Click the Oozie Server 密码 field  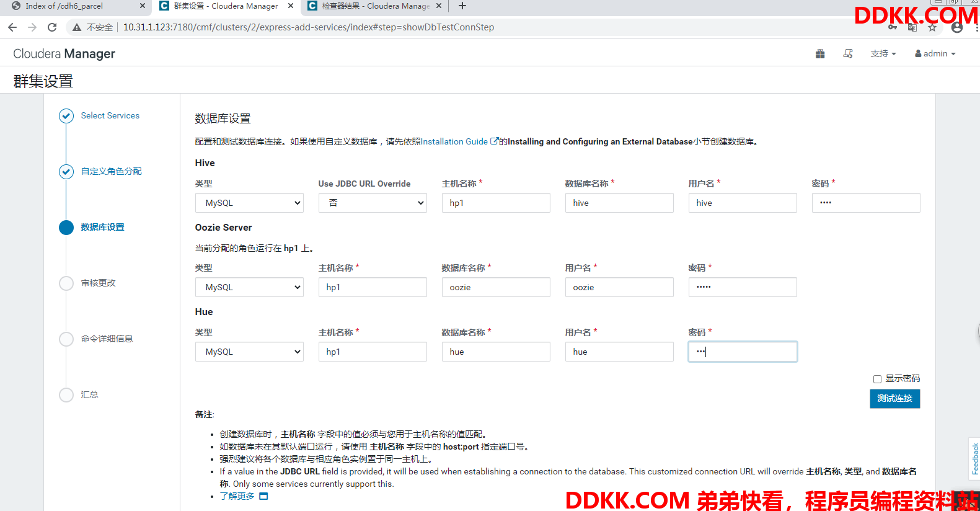[x=743, y=287]
